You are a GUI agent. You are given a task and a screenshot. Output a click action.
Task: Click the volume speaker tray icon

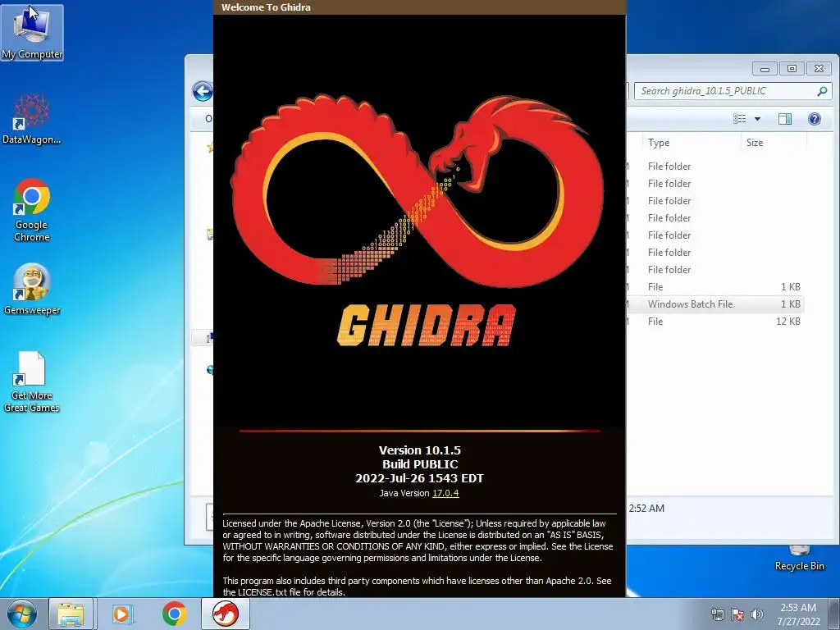coord(757,614)
